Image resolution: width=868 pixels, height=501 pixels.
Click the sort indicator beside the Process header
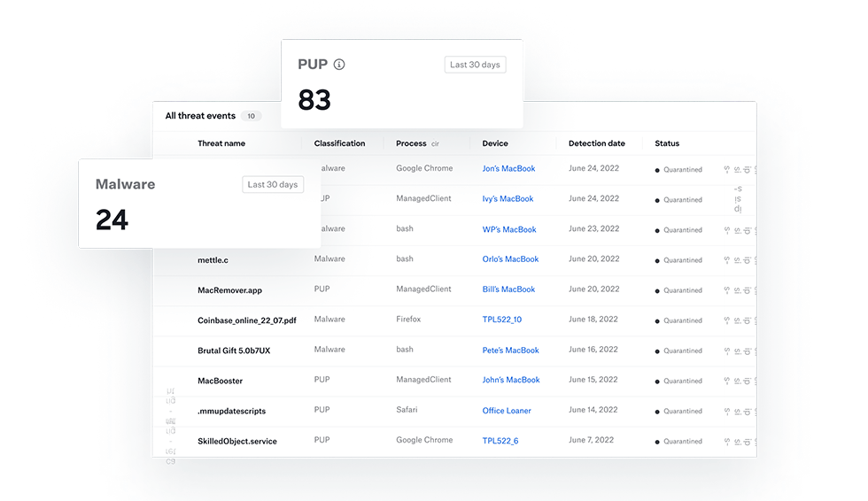[x=435, y=143]
